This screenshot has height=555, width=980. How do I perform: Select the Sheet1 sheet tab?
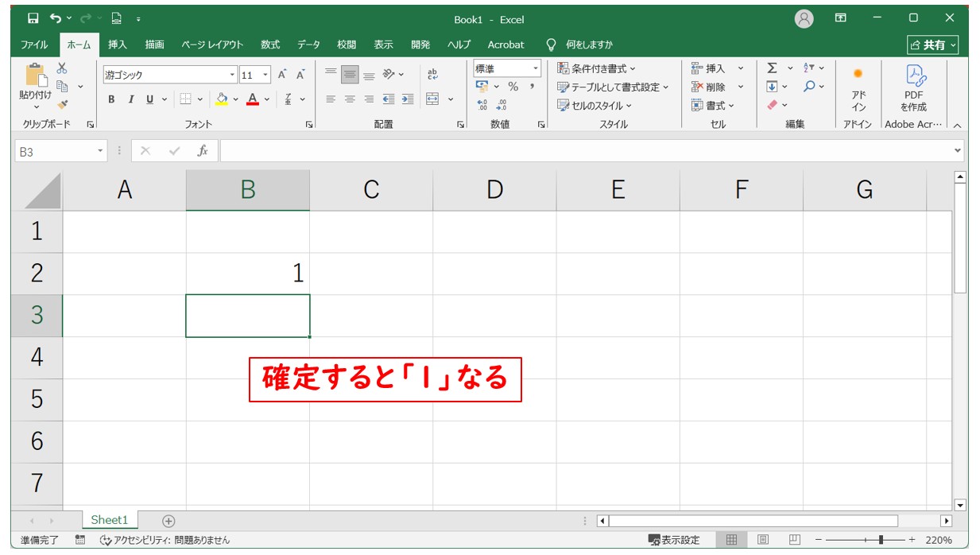[109, 520]
